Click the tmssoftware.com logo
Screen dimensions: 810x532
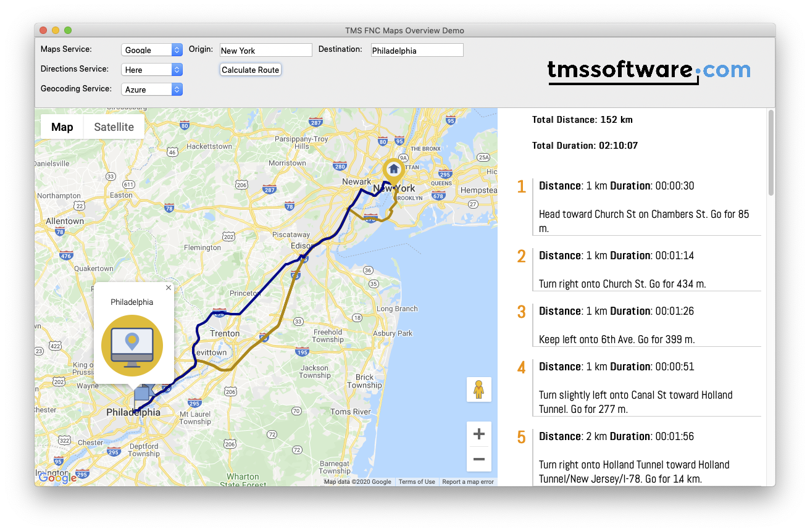(649, 71)
